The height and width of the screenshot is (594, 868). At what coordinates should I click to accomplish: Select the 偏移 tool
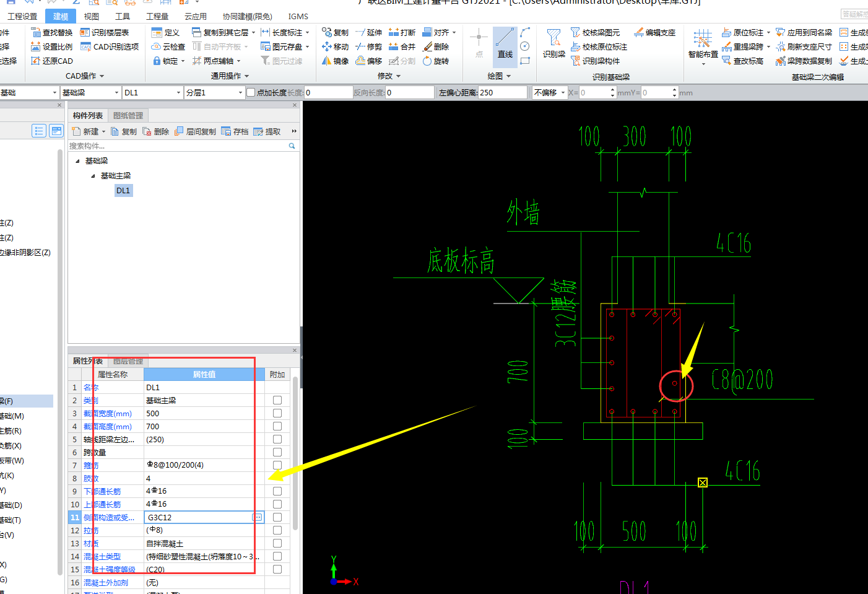coord(368,61)
